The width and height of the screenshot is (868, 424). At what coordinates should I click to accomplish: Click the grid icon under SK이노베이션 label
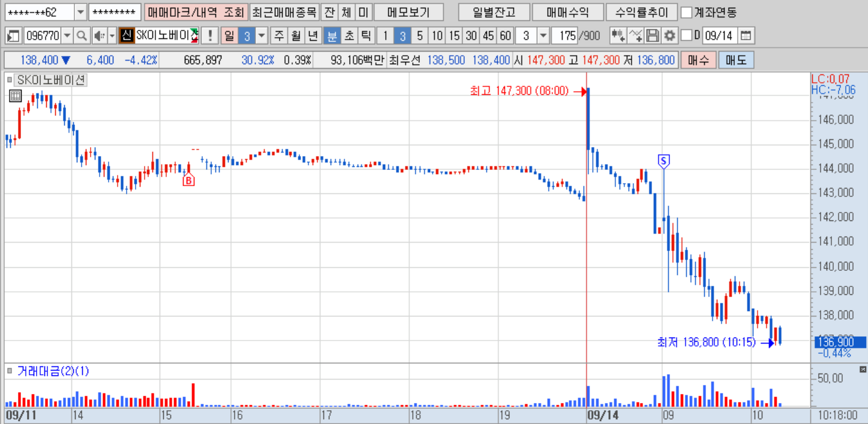click(15, 95)
